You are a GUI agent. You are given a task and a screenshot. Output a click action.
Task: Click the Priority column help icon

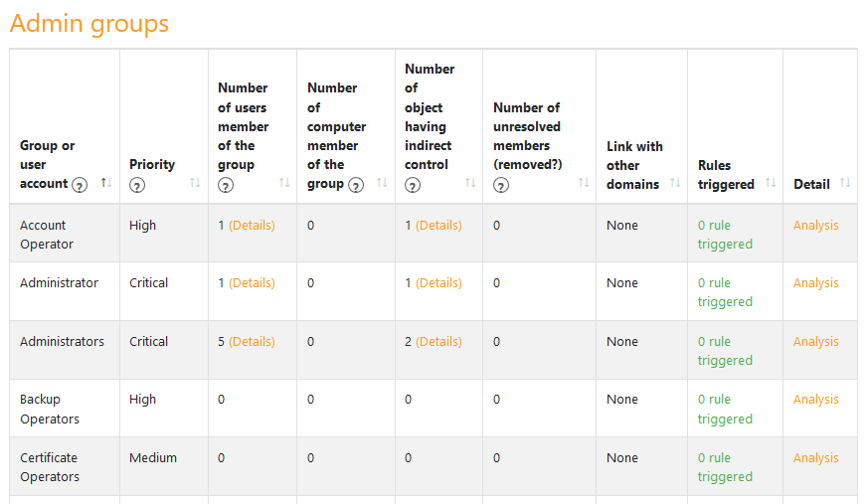(137, 185)
